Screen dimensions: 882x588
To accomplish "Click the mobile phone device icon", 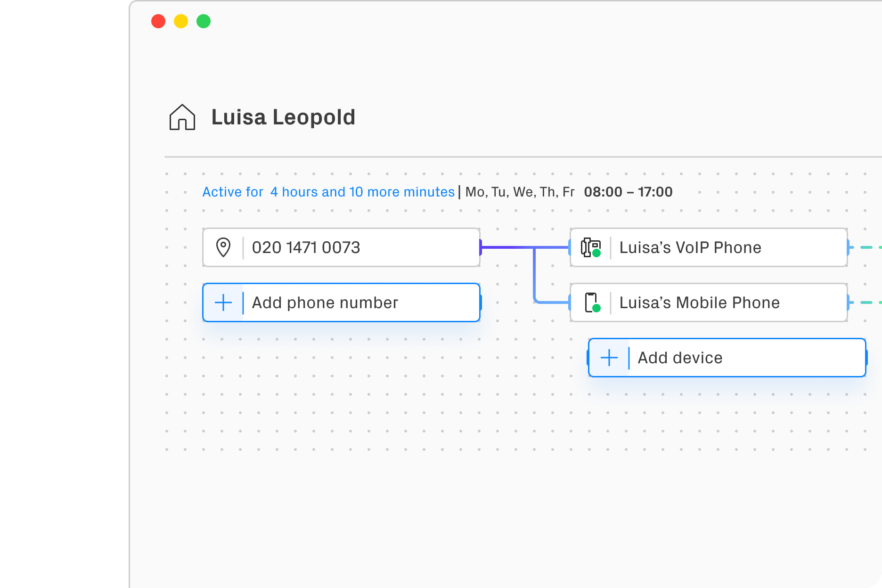I will coord(591,302).
